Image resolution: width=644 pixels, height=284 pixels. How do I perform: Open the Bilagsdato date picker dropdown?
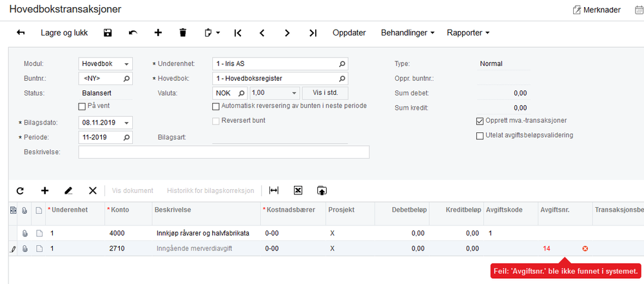(126, 123)
